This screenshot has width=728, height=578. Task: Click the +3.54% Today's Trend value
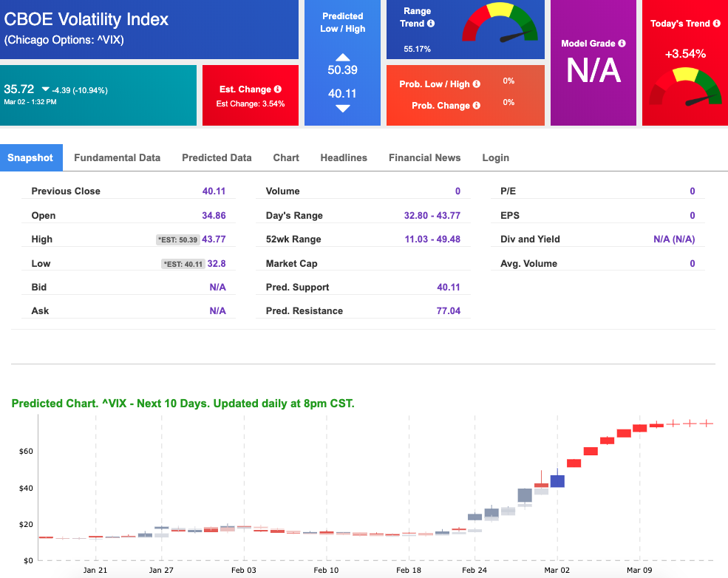click(x=685, y=54)
